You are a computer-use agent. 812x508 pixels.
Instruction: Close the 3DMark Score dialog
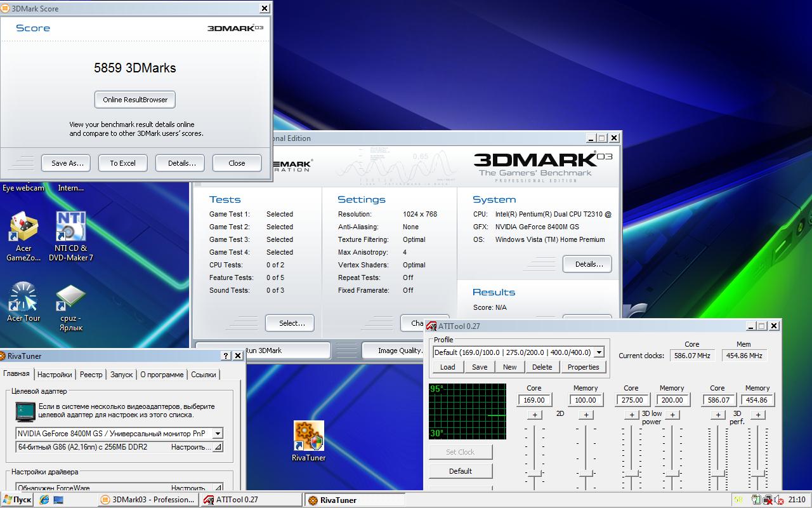tap(237, 163)
